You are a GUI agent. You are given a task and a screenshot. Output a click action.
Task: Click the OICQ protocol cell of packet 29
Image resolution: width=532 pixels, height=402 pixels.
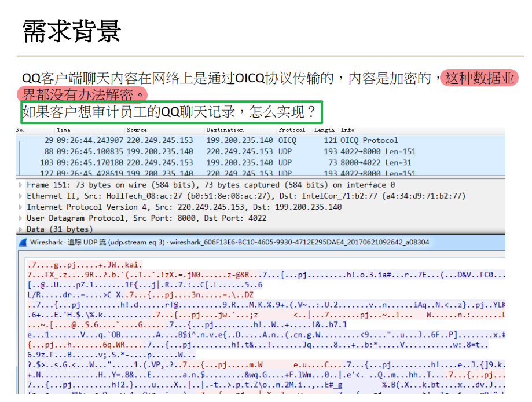287,141
